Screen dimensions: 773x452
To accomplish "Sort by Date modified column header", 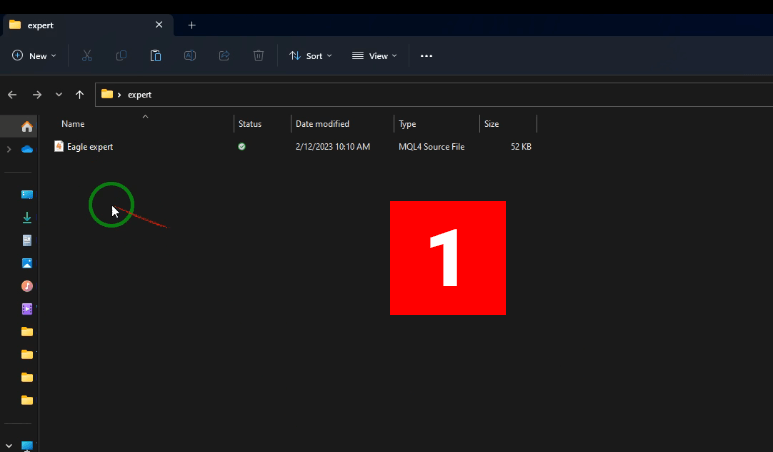I will coord(323,124).
